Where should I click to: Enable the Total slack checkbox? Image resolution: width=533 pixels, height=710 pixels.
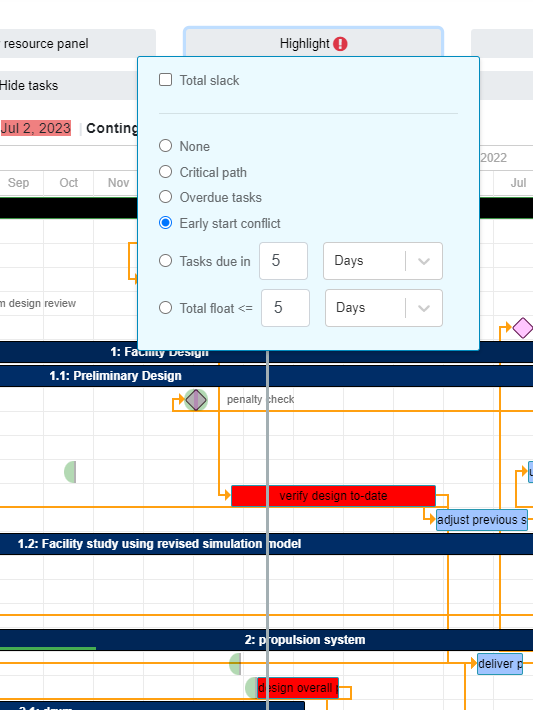pos(166,80)
